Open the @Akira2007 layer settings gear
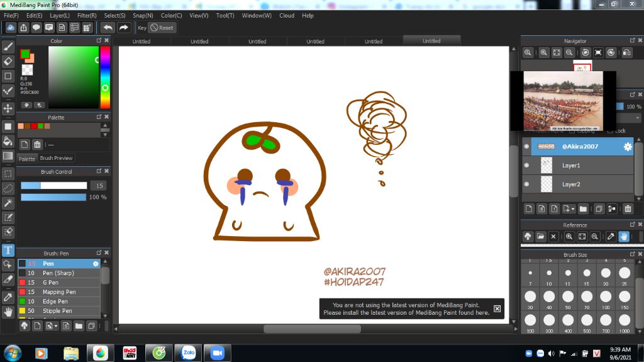644x362 pixels. [628, 147]
